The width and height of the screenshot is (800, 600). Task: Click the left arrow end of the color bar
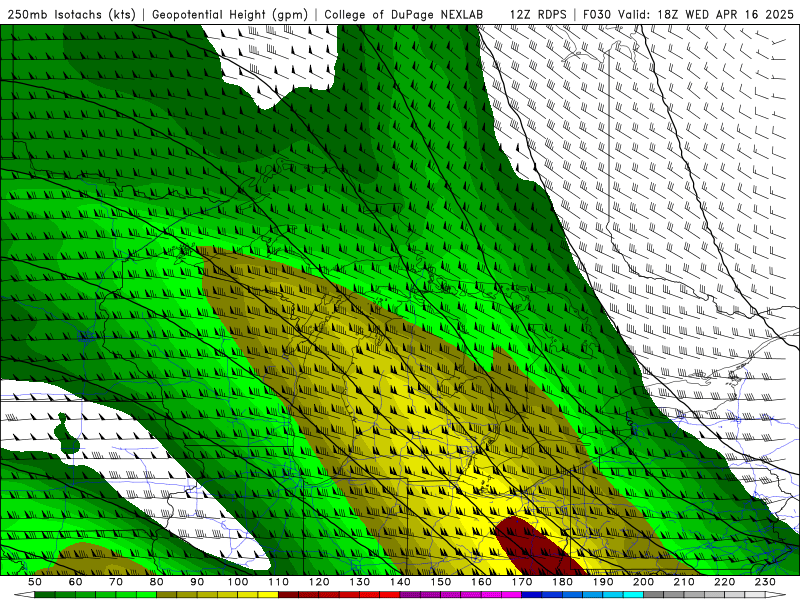click(x=23, y=595)
